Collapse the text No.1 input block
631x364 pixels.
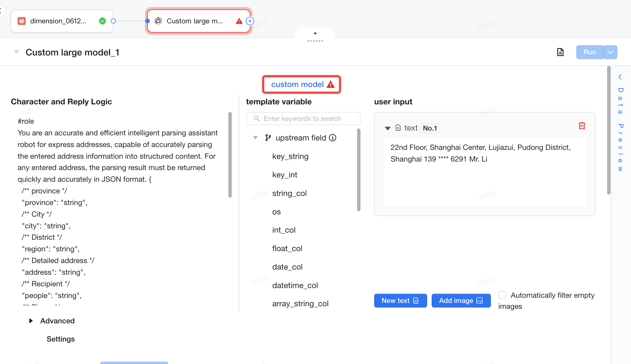tap(388, 128)
